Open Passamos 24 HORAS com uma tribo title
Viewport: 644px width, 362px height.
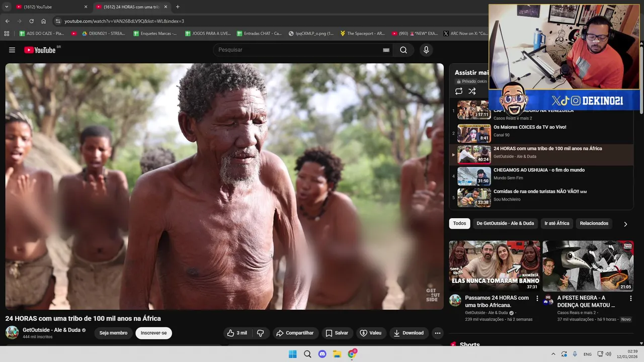[x=497, y=301]
